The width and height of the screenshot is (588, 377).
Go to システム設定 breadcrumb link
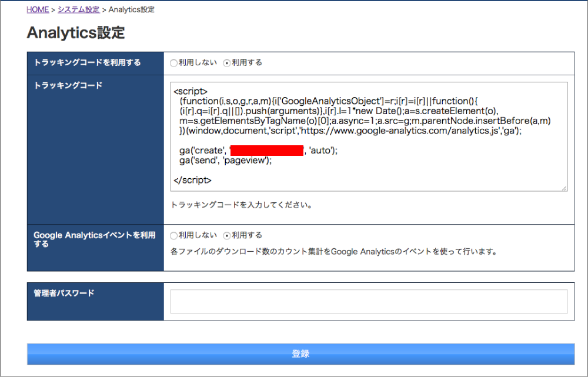pos(79,10)
